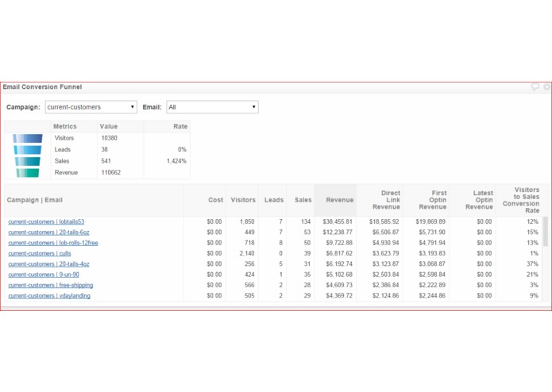Select the Leads rate 0%
Viewport: 552px width, 392px height.
(182, 150)
